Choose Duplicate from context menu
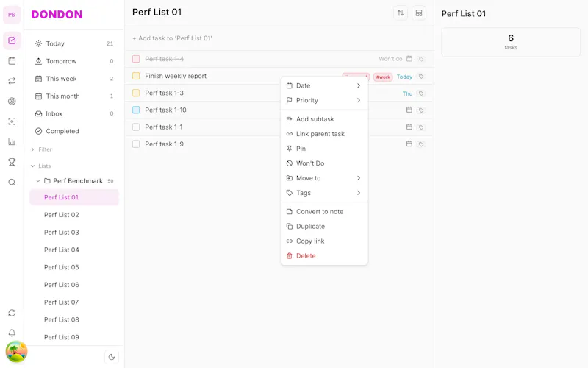 324,227
